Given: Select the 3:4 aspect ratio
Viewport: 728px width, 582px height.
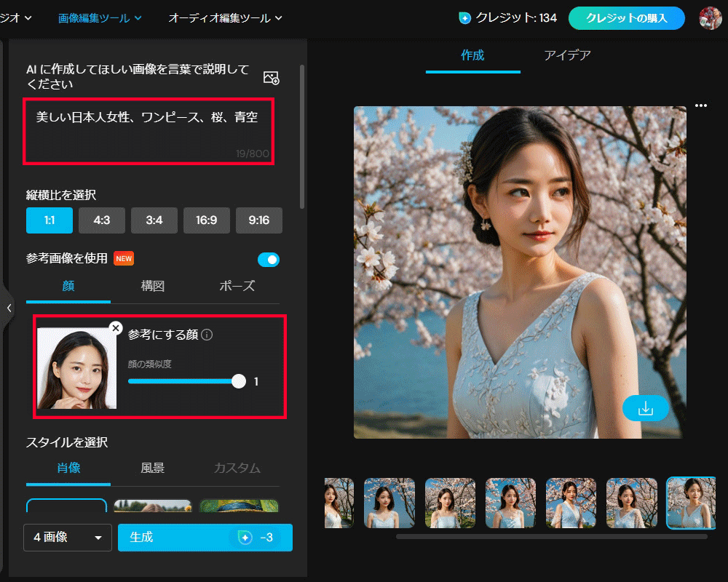Looking at the screenshot, I should 154,220.
